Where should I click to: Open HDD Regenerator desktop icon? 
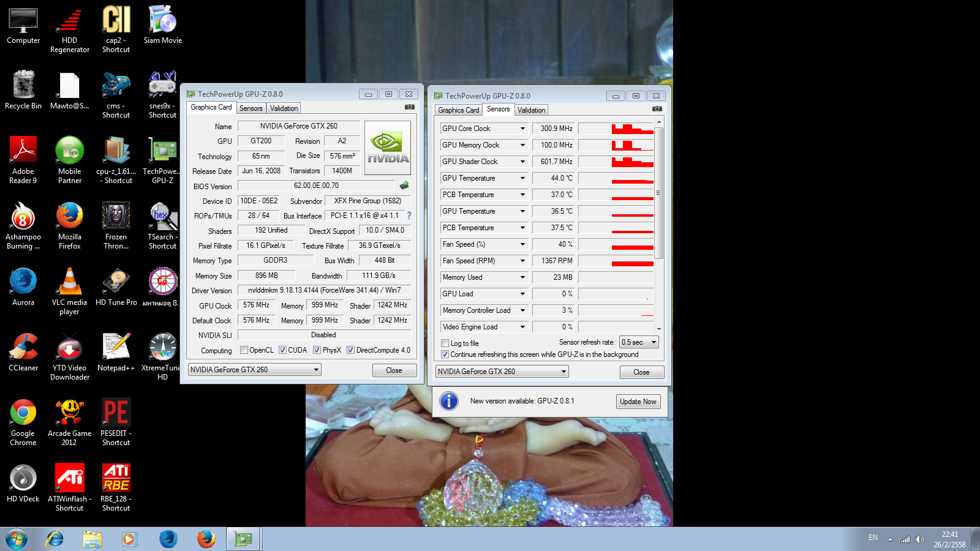[70, 31]
